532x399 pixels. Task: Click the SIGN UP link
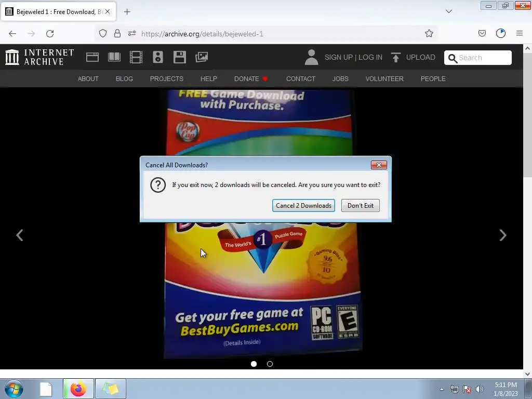338,57
